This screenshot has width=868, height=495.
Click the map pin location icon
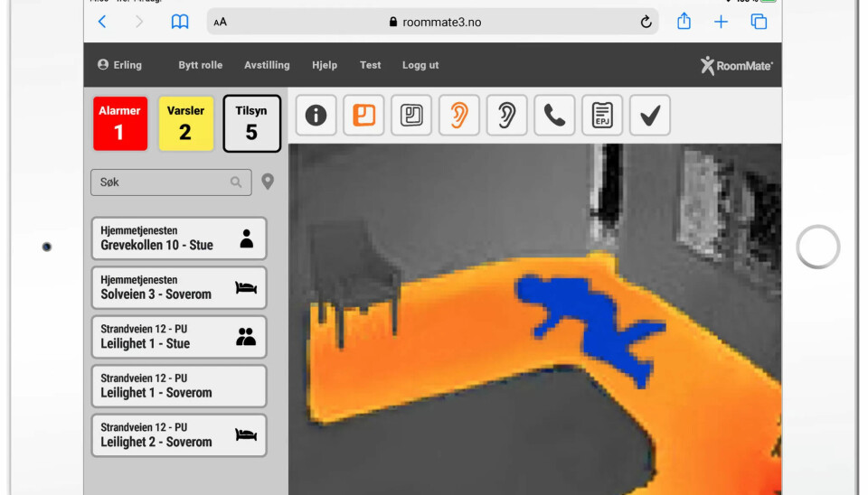click(x=268, y=182)
